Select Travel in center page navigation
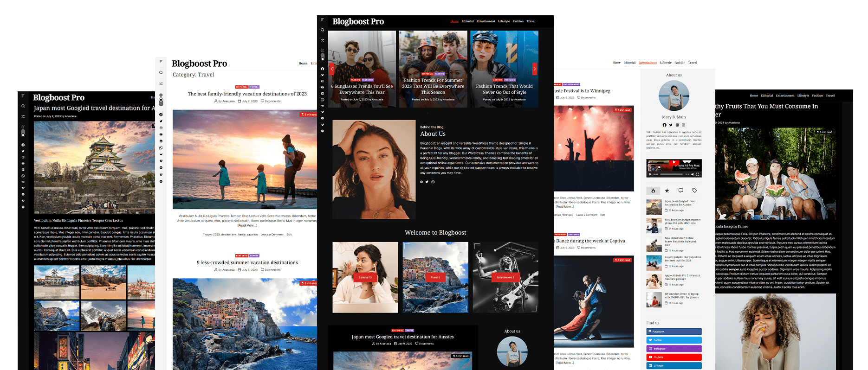This screenshot has height=370, width=868. [x=531, y=21]
